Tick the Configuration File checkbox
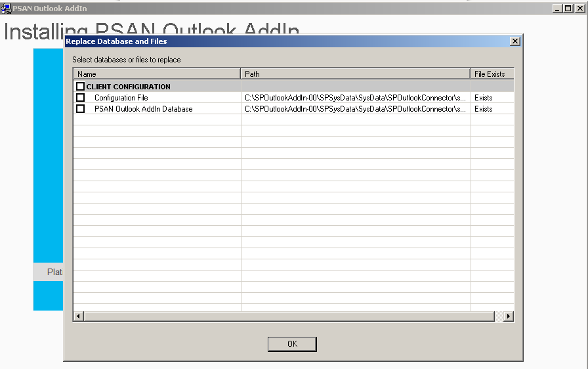Image resolution: width=588 pixels, height=369 pixels. [x=80, y=97]
